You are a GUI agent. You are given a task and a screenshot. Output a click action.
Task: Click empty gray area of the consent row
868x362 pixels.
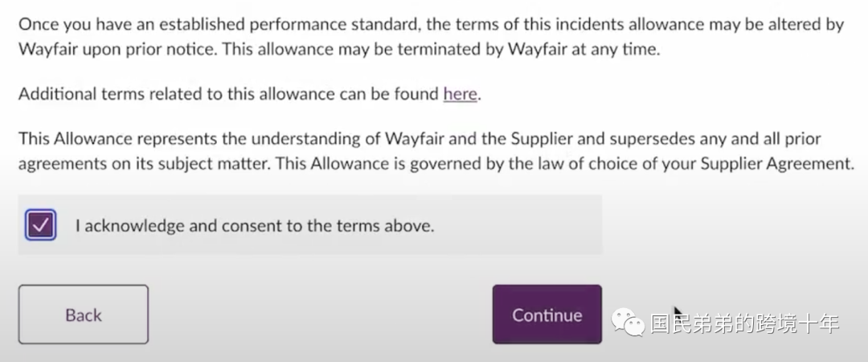(518, 224)
